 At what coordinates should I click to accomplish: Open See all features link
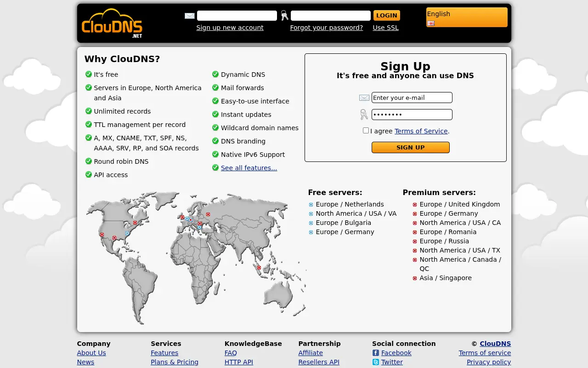pyautogui.click(x=249, y=168)
